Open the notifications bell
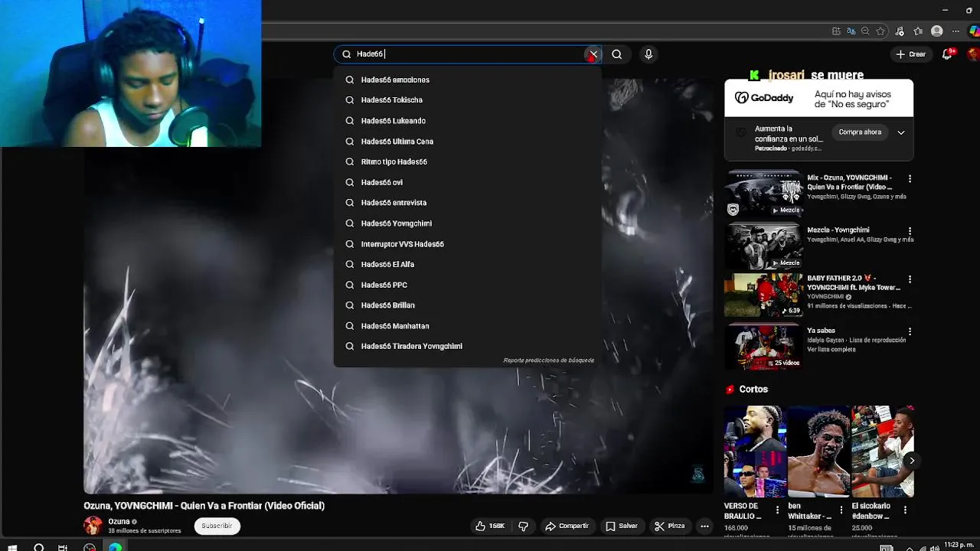The width and height of the screenshot is (980, 551). [x=949, y=54]
